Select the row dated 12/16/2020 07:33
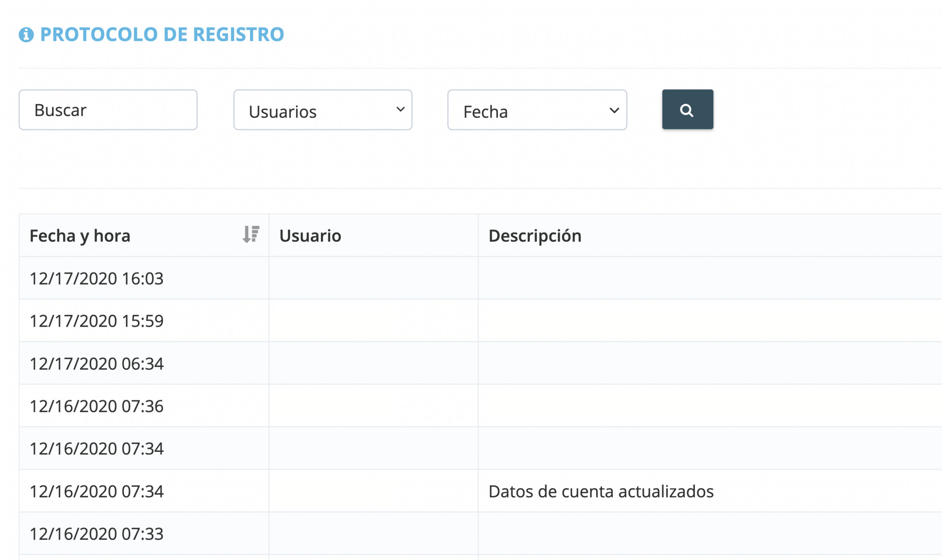 coord(481,534)
